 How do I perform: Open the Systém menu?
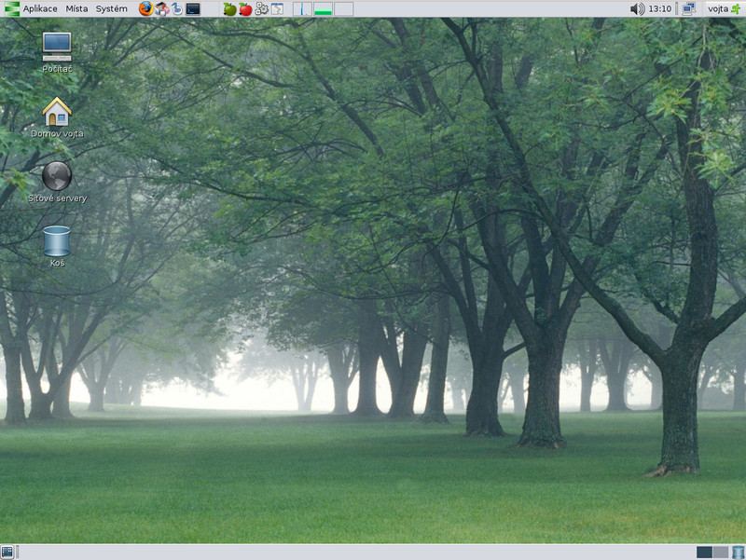click(x=111, y=8)
